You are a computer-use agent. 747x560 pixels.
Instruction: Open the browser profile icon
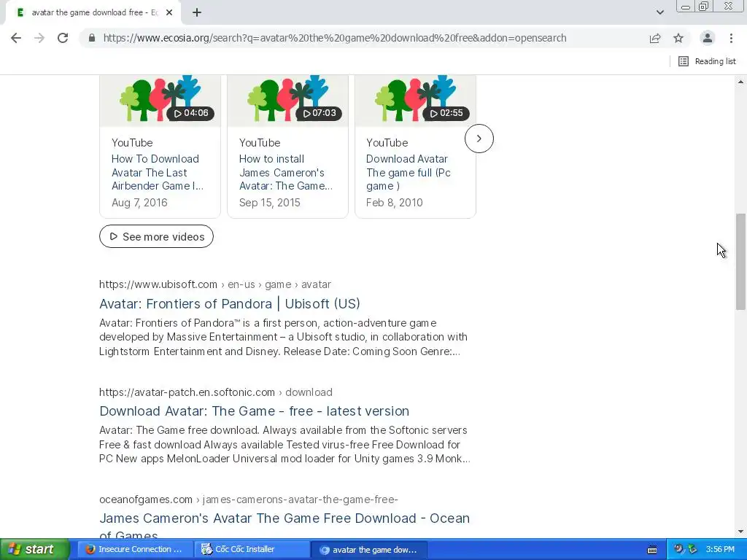[708, 38]
